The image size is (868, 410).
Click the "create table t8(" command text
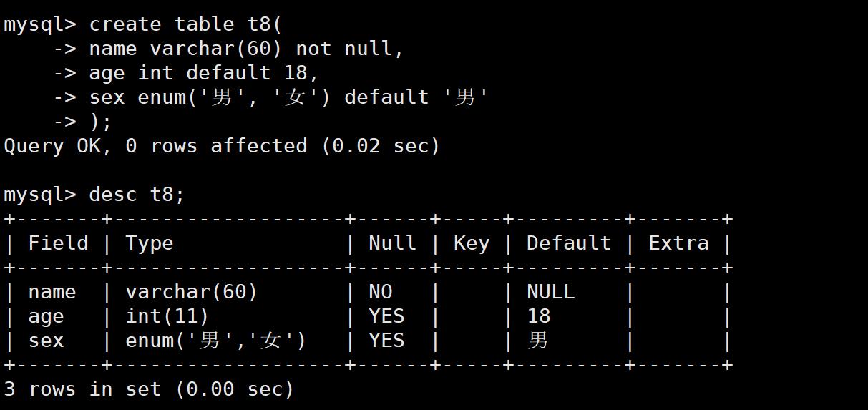(x=185, y=24)
